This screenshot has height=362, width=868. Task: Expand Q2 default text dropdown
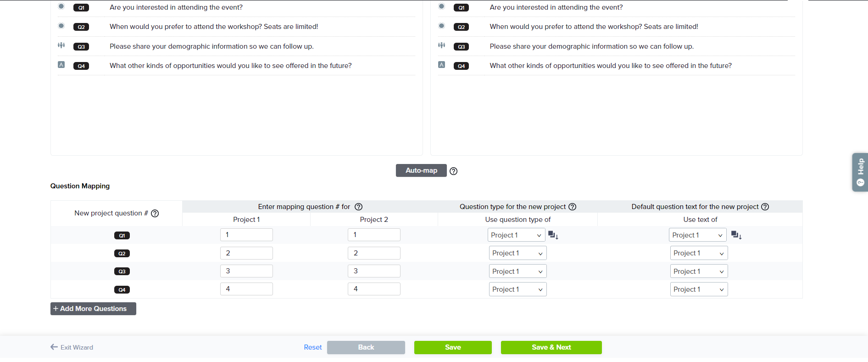click(699, 253)
